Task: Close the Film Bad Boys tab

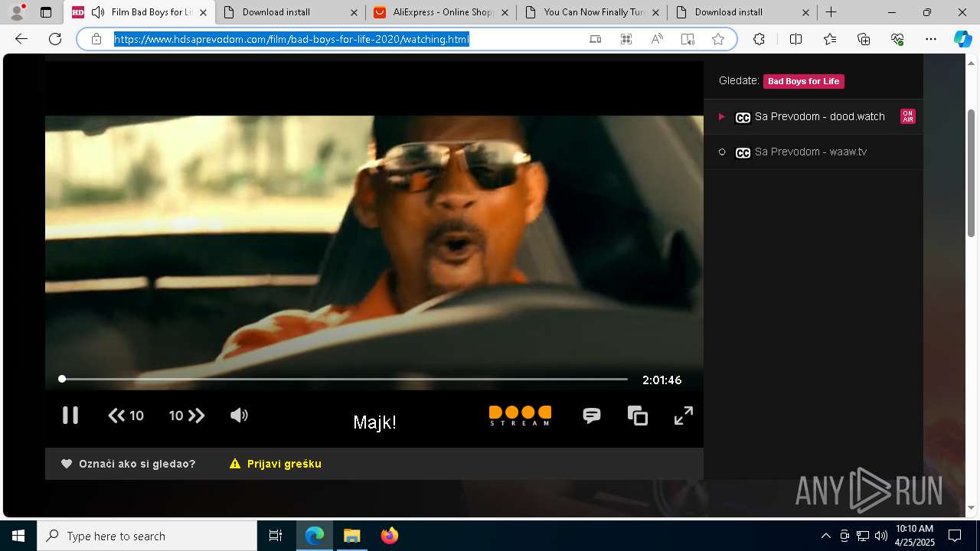Action: point(203,12)
